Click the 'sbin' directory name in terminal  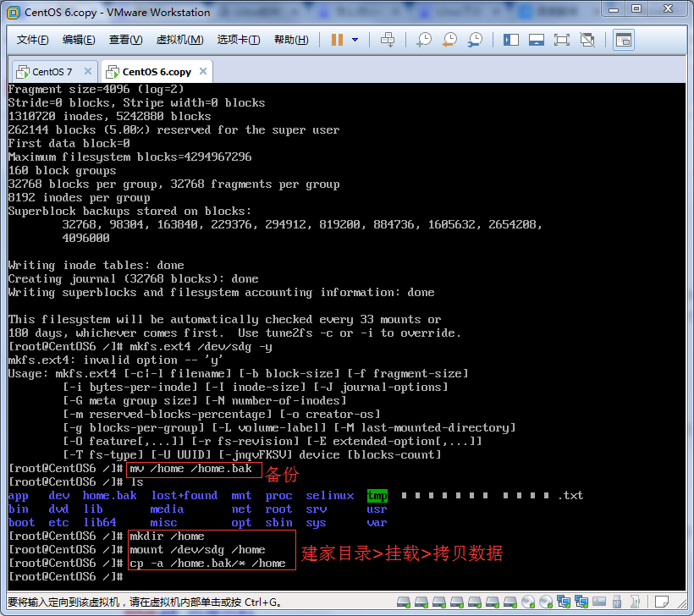pyautogui.click(x=278, y=523)
